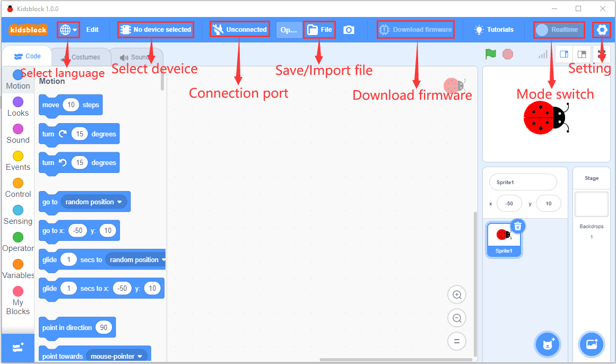Click the Tutorials button
Image resolution: width=616 pixels, height=364 pixels.
coord(494,30)
